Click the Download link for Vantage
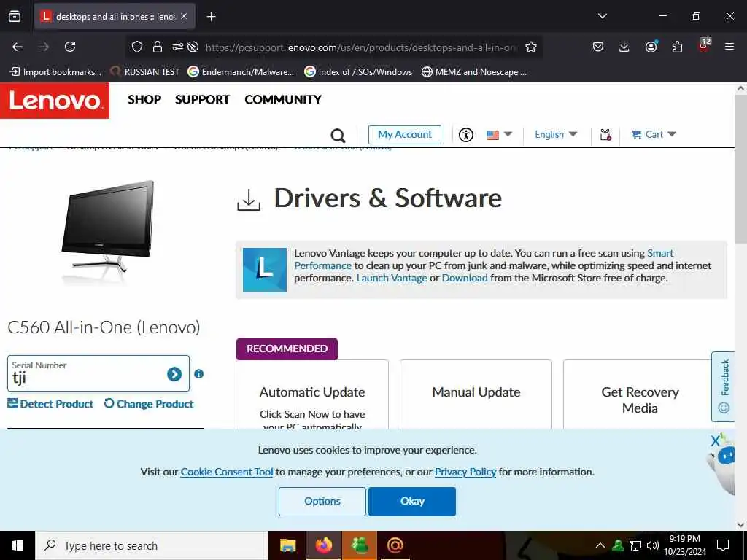The width and height of the screenshot is (747, 560). coord(465,278)
